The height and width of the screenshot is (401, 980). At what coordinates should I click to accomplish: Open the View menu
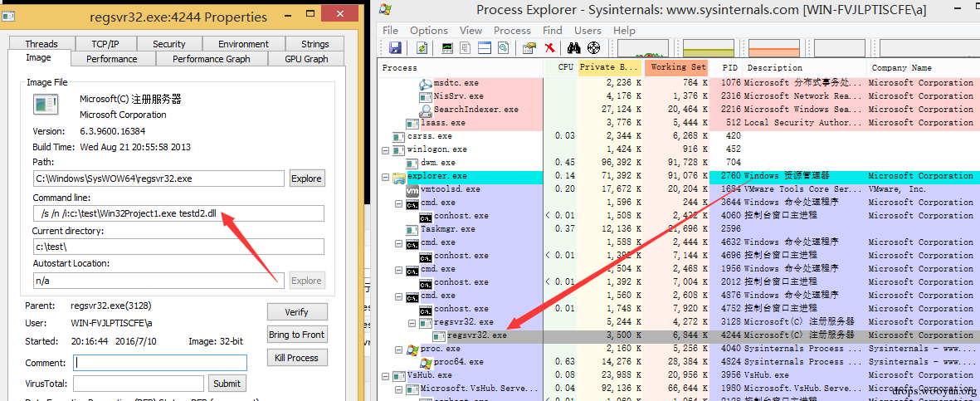tap(470, 30)
